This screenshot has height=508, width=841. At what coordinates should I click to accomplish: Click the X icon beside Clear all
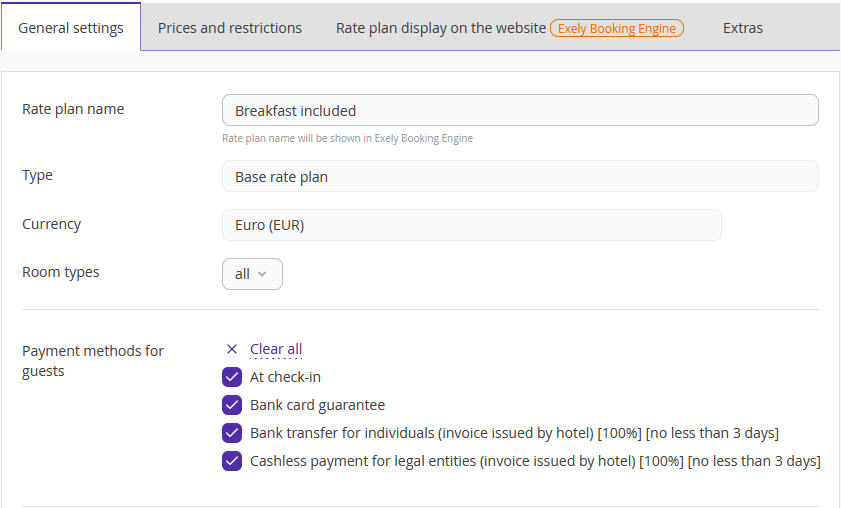coord(232,349)
